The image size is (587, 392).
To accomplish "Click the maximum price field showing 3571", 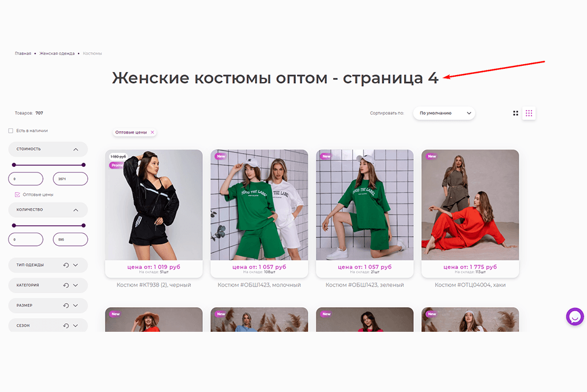I will (x=71, y=179).
